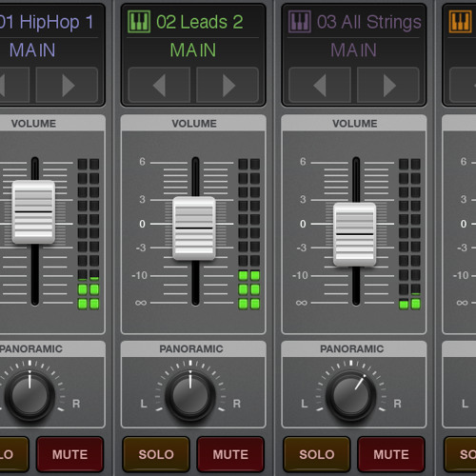This screenshot has width=476, height=476.
Task: Click MAIN label under 03 All Strings
Action: [x=353, y=50]
